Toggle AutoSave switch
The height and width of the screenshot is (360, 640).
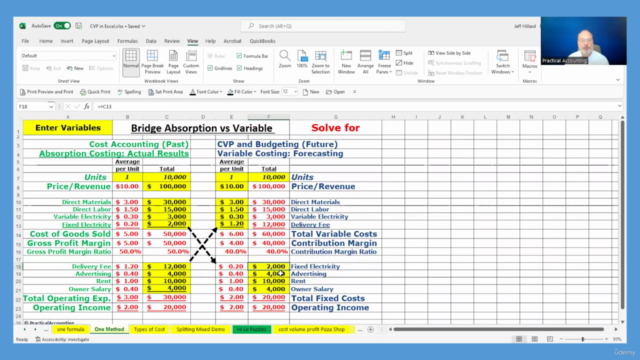(62, 26)
